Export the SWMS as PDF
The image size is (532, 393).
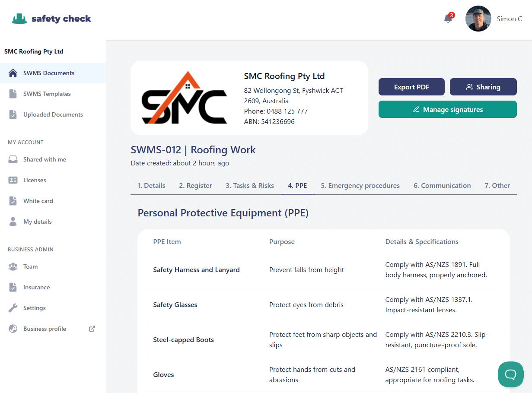pos(411,87)
